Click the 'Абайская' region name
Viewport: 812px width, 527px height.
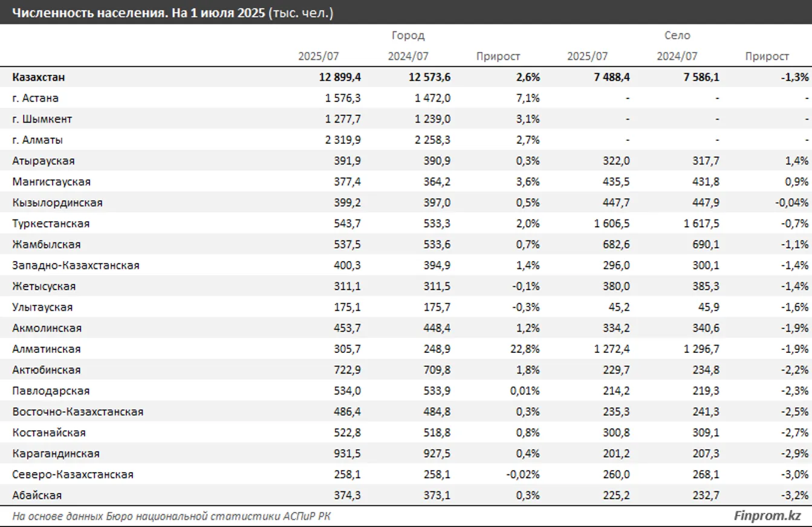[37, 496]
